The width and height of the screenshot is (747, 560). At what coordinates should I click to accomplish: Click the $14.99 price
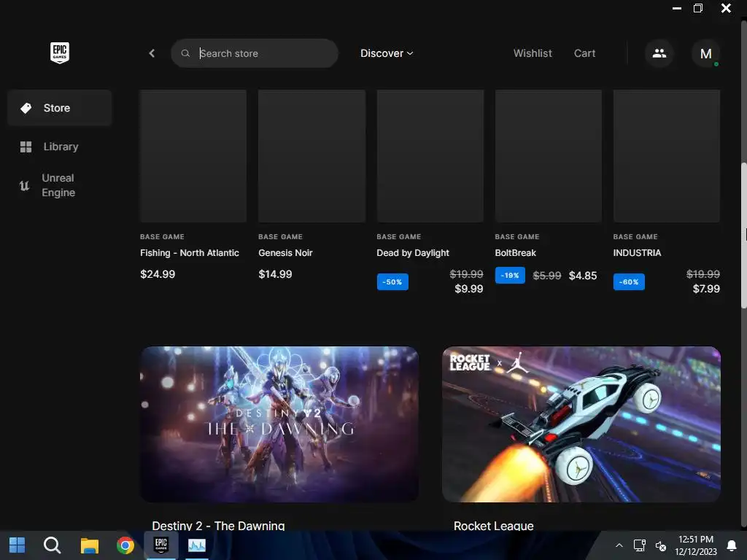click(275, 274)
